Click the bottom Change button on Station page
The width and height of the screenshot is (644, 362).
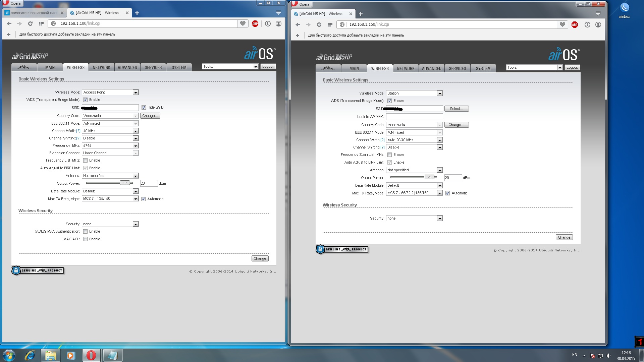pos(564,237)
